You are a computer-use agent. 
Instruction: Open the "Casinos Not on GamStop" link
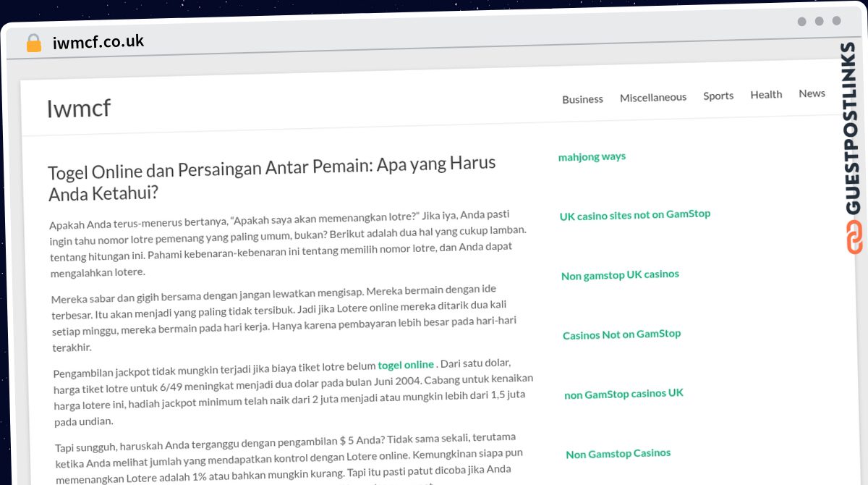coord(621,334)
